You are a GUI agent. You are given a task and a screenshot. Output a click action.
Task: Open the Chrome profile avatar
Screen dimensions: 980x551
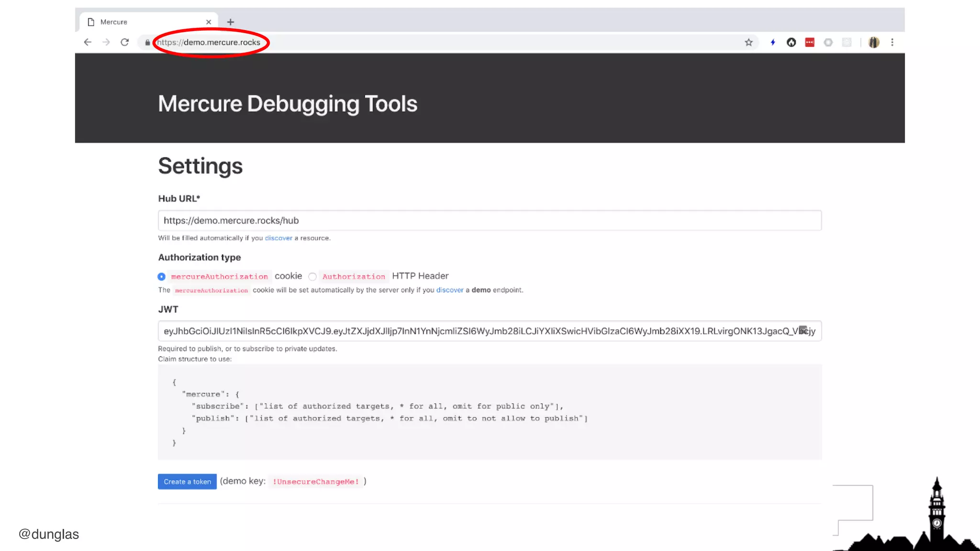click(x=874, y=42)
